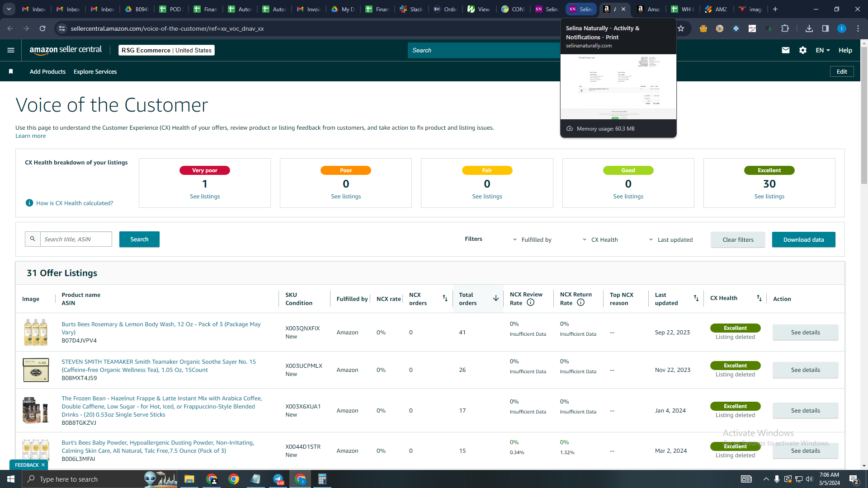This screenshot has width=868, height=488.
Task: Reload the page with browser refresh icon
Action: [x=42, y=28]
